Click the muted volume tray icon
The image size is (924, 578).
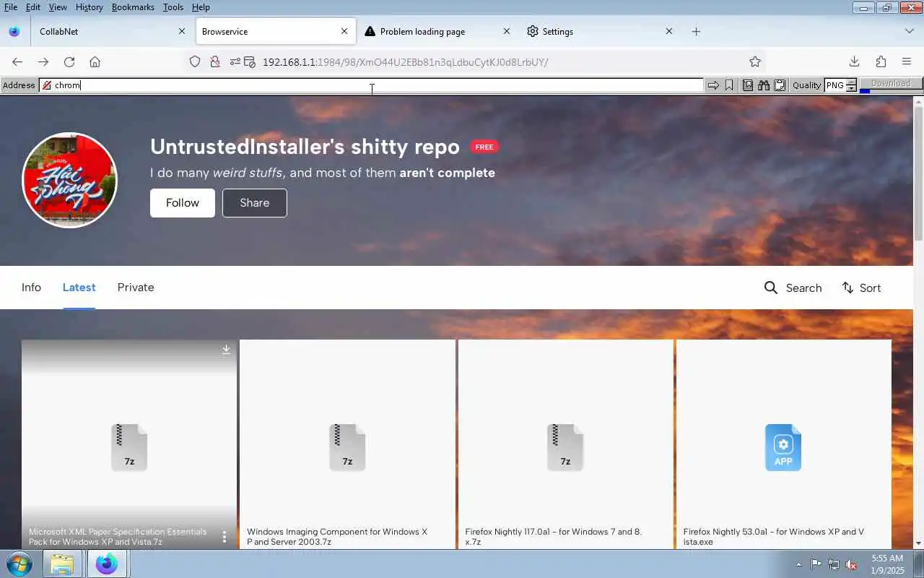pos(852,564)
